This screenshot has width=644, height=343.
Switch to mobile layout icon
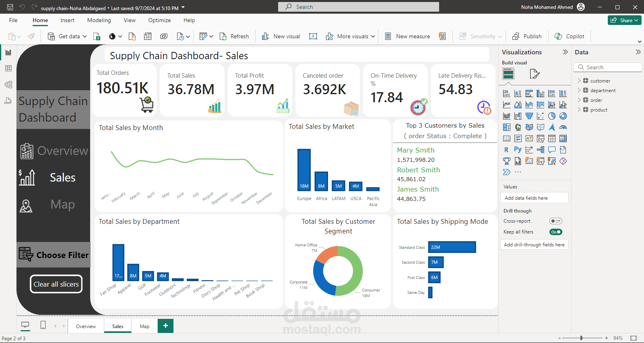43,325
